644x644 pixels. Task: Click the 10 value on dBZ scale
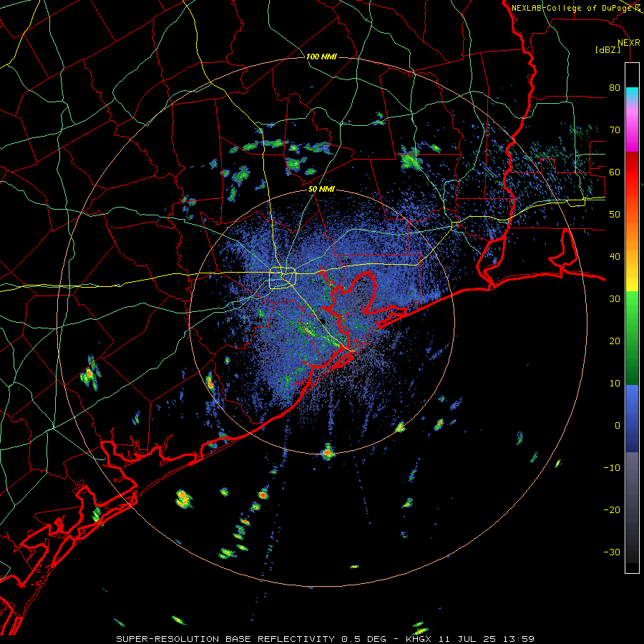click(615, 384)
